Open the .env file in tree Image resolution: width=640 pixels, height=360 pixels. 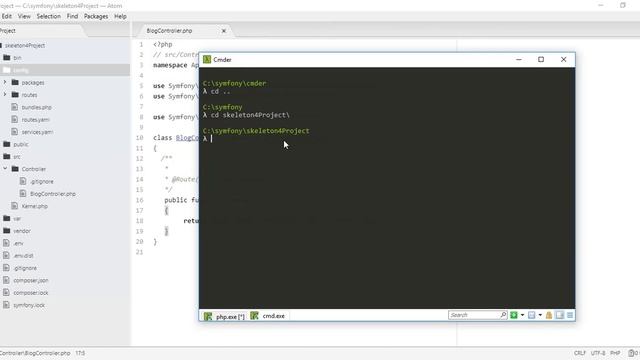[18, 243]
